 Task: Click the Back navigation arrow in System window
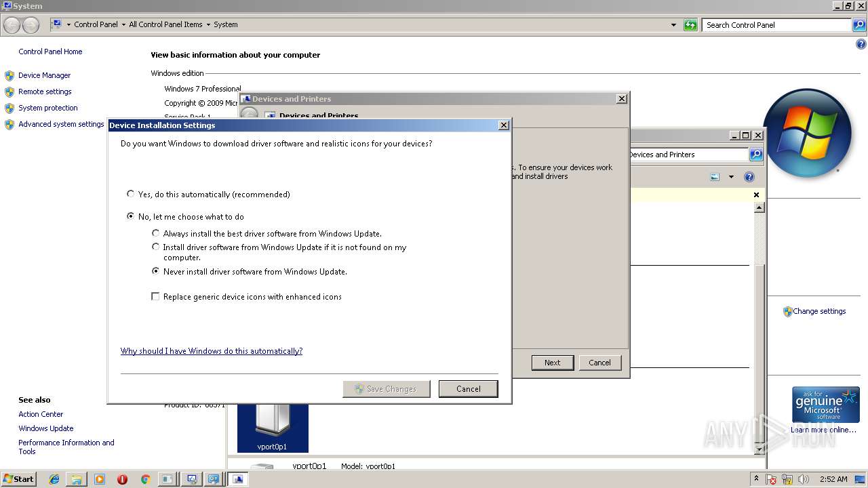click(x=12, y=25)
